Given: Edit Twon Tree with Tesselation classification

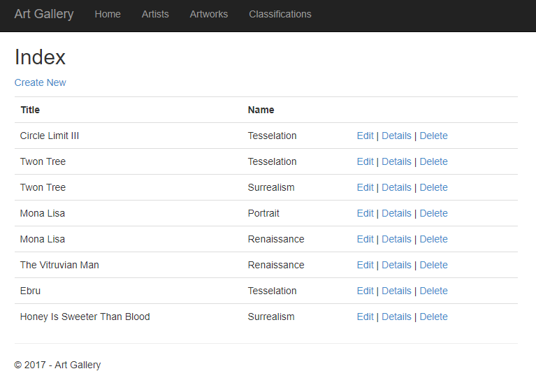Looking at the screenshot, I should (x=365, y=161).
